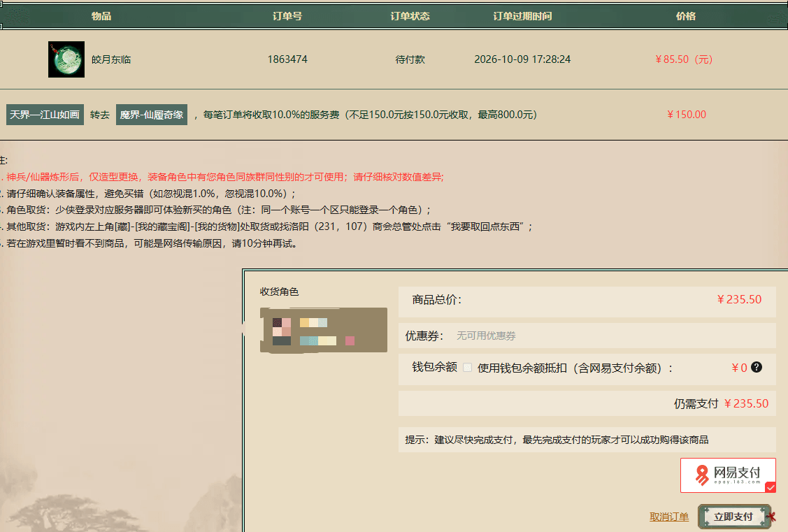Click the item name 皎月东临
This screenshot has width=788, height=532.
pos(111,59)
